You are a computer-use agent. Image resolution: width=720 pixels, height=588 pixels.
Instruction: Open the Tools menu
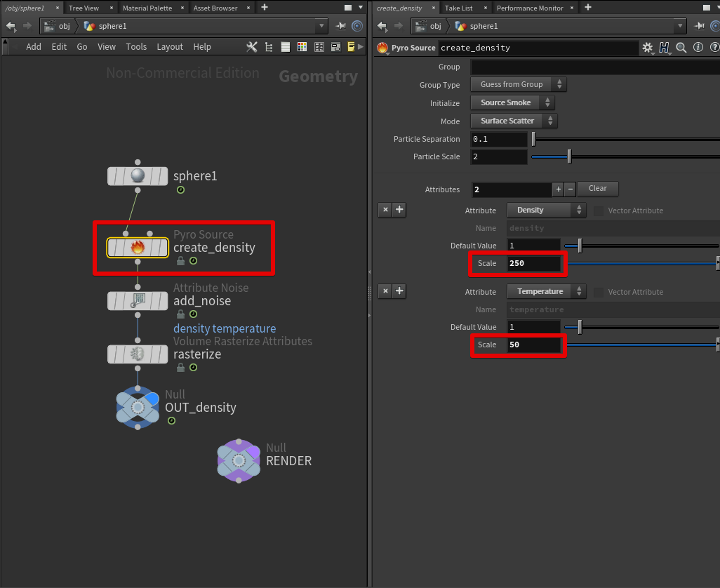(x=136, y=46)
